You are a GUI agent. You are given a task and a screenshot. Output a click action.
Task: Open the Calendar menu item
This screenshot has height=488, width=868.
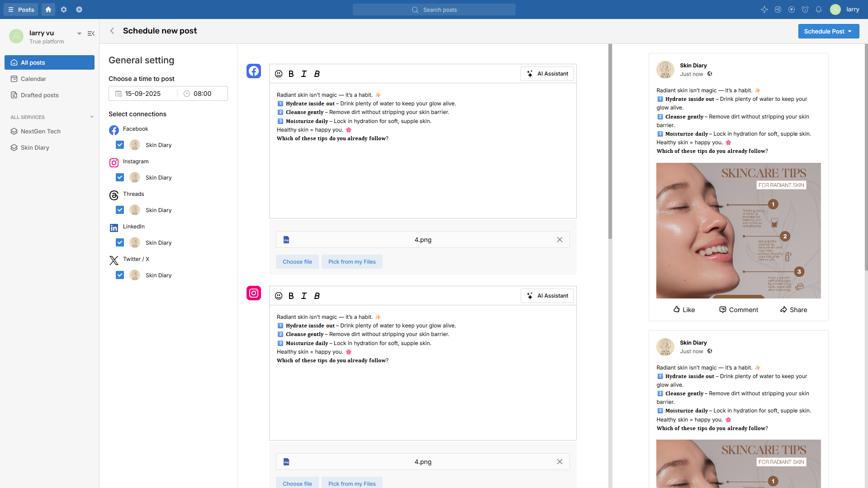pos(33,79)
